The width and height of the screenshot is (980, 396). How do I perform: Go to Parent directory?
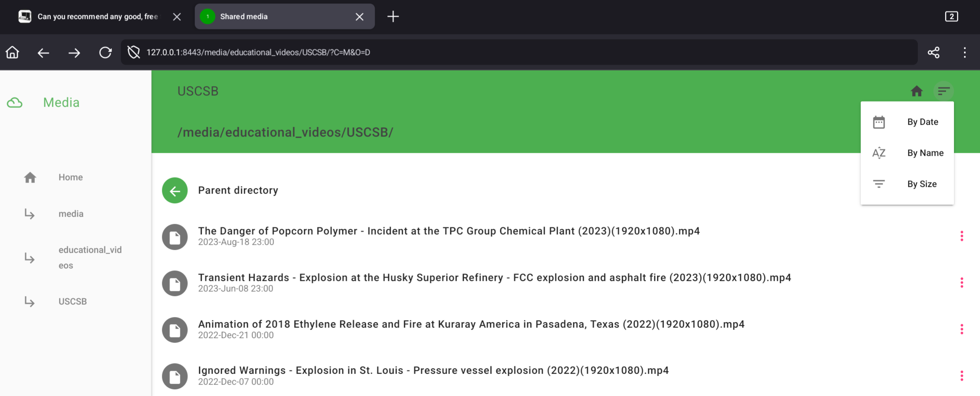pos(238,190)
